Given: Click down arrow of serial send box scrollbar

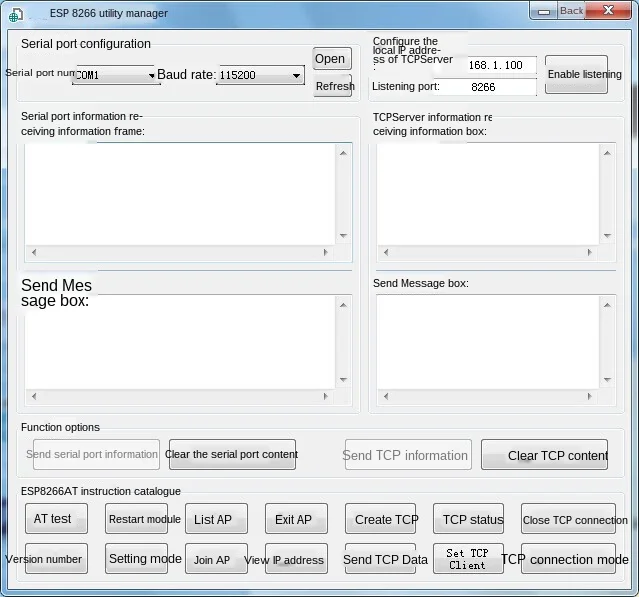Looking at the screenshot, I should click(x=343, y=379).
